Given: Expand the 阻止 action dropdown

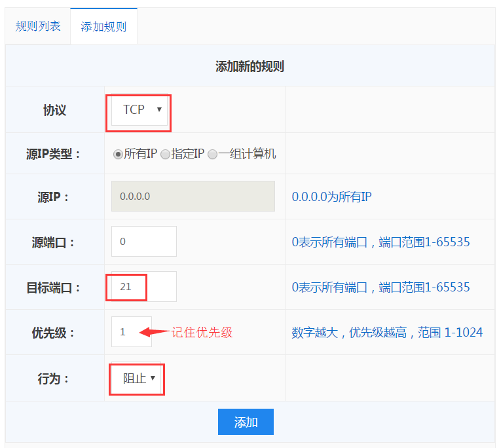Looking at the screenshot, I should pyautogui.click(x=139, y=379).
